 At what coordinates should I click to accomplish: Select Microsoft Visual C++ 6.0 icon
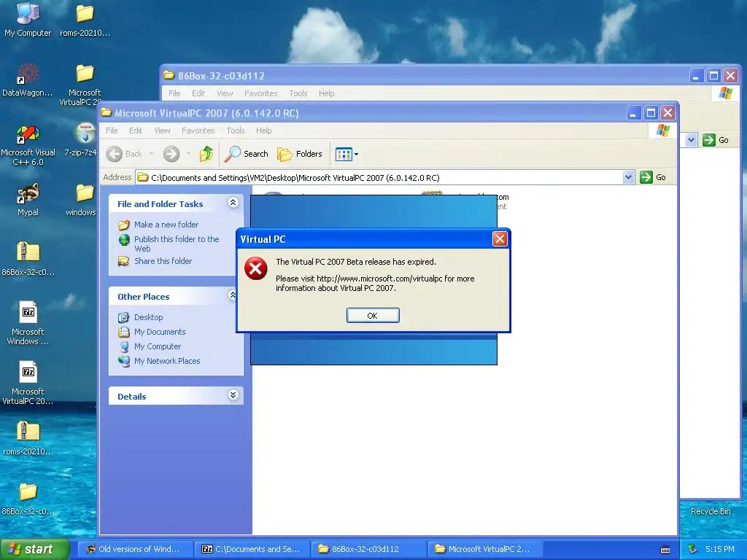tap(28, 145)
